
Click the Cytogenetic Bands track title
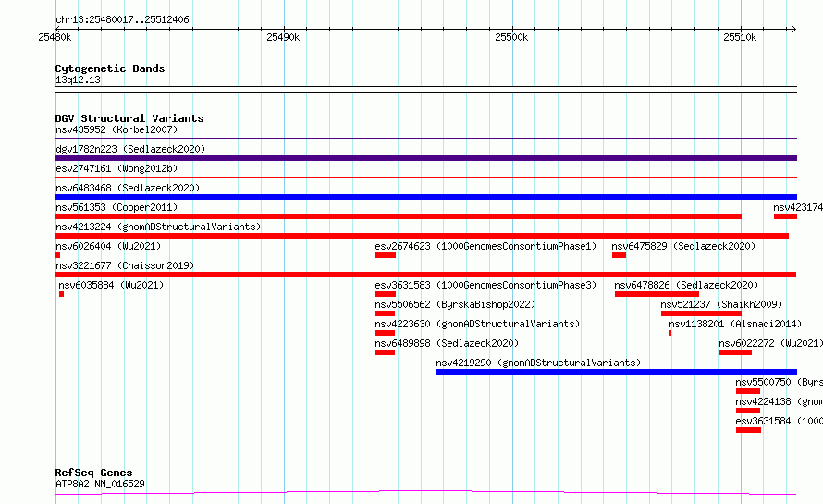110,68
